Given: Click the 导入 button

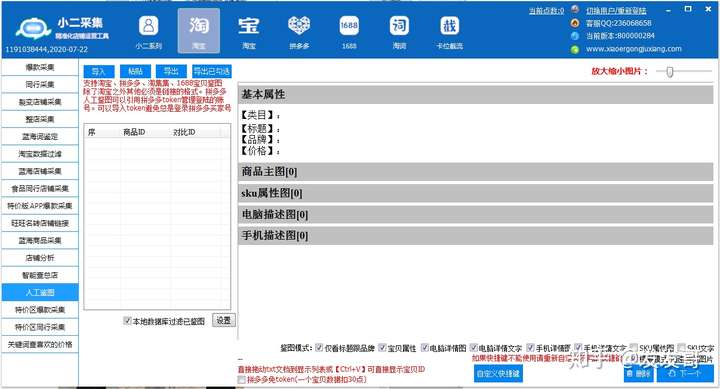Looking at the screenshot, I should click(x=99, y=71).
